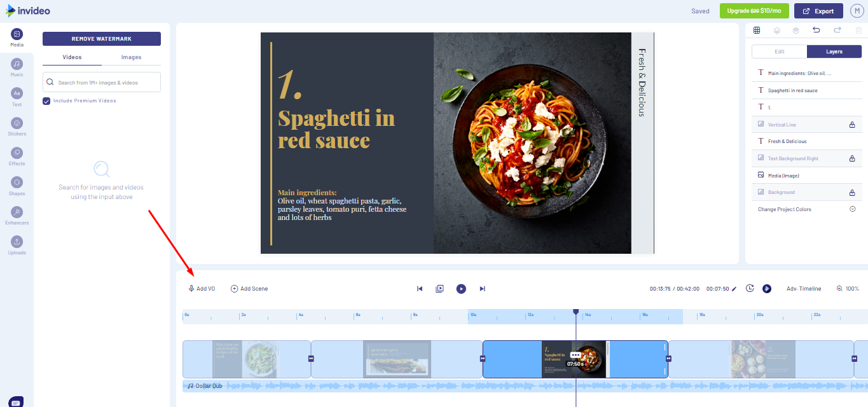Unlock the Vertical Line layer
This screenshot has width=868, height=407.
click(x=852, y=124)
